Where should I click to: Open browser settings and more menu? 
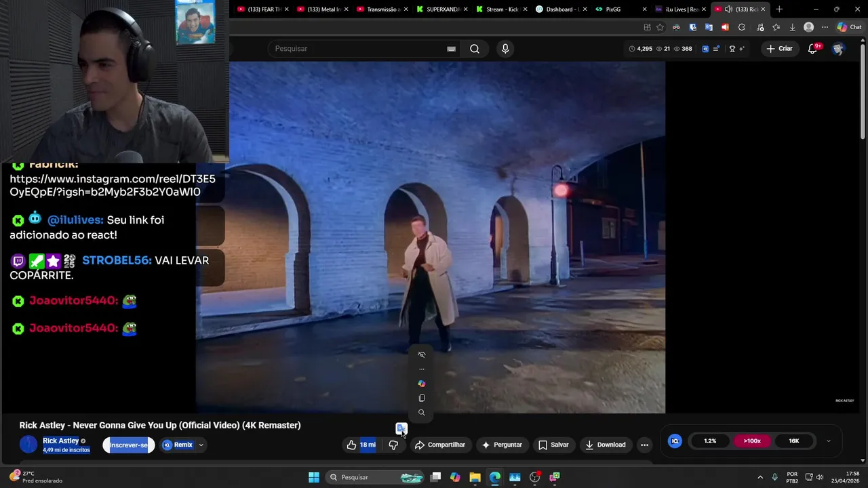click(825, 27)
